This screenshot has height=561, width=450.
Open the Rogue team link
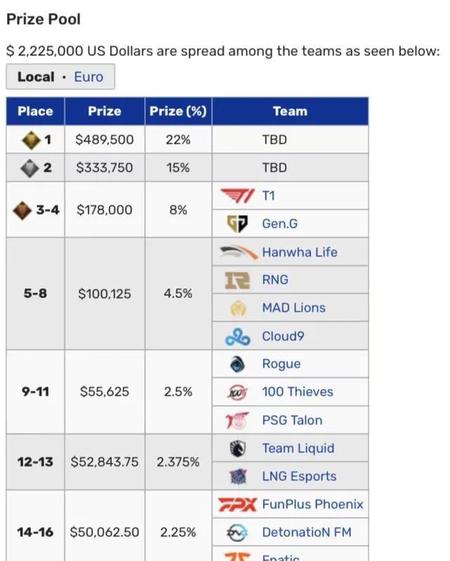(281, 364)
